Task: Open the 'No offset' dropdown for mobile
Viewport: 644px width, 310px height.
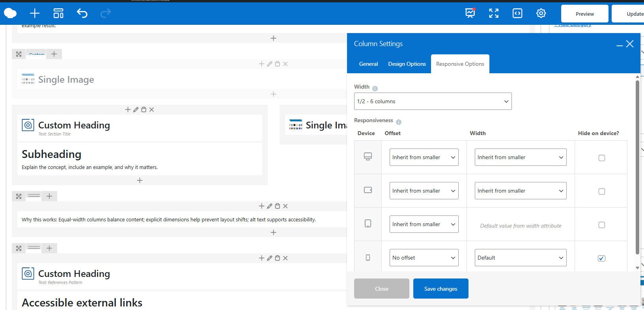Action: click(424, 258)
